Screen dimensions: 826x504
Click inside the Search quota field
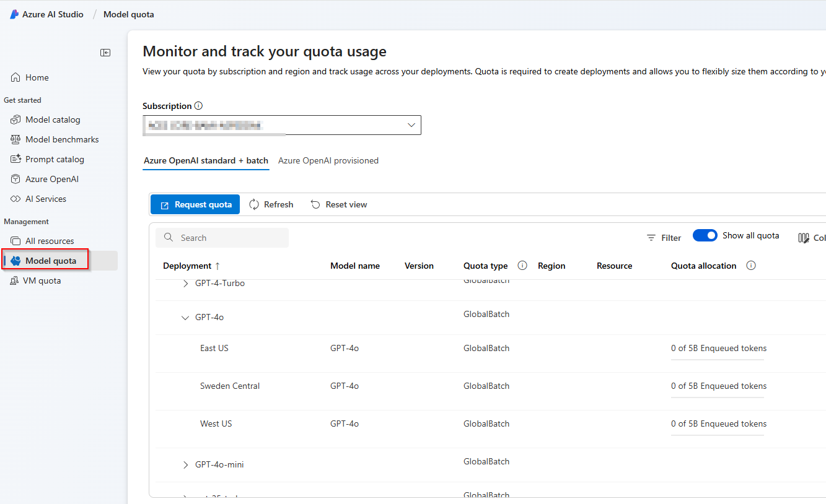click(222, 238)
